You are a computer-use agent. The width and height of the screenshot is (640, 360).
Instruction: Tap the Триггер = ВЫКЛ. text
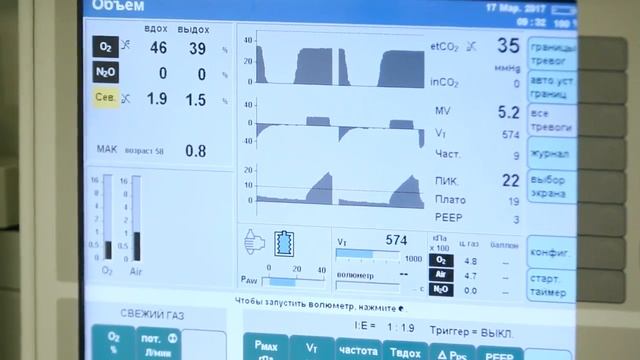(x=471, y=332)
